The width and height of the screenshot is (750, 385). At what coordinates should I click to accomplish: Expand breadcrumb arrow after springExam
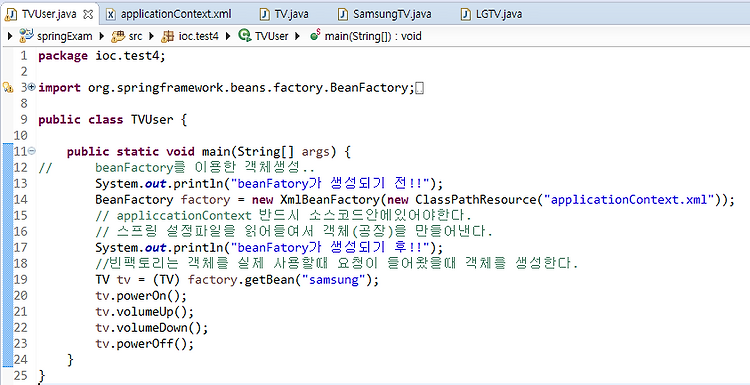click(x=101, y=36)
